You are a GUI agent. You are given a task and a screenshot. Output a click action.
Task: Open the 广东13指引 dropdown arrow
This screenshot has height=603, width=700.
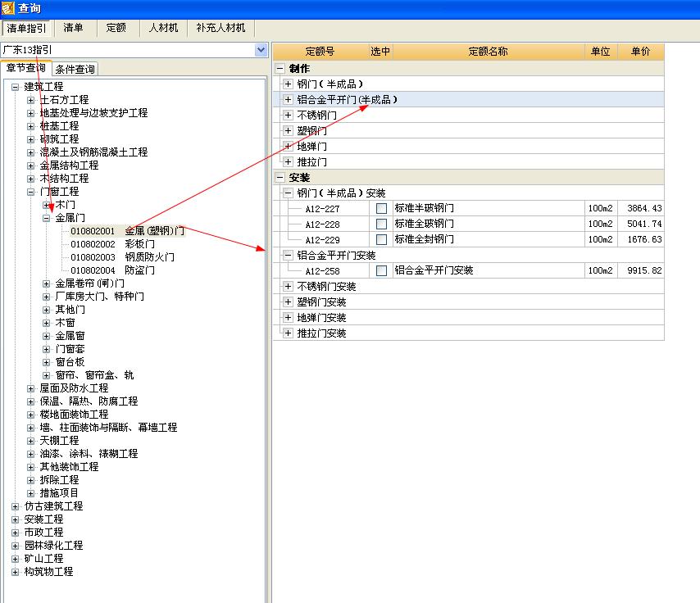[x=261, y=50]
